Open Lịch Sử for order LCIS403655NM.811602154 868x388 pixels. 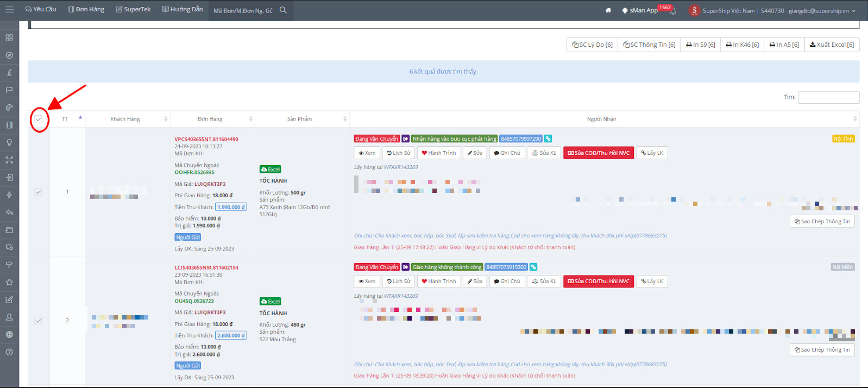399,281
